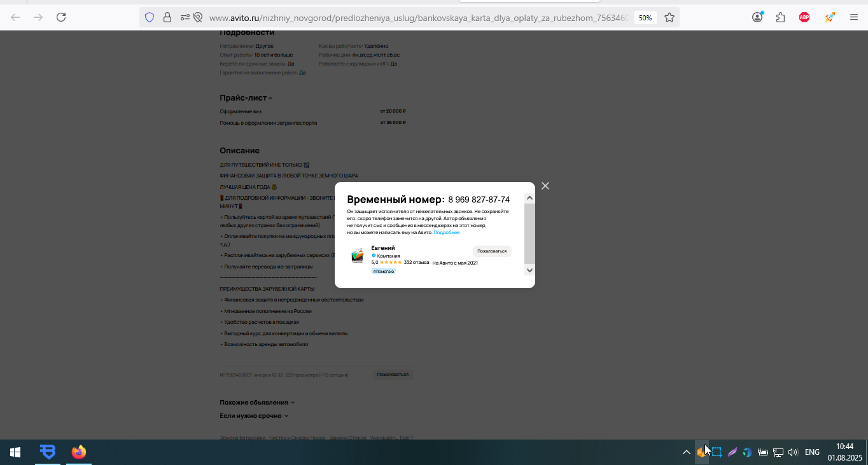This screenshot has width=868, height=465.
Task: Open Adblock Plus extension icon
Action: (x=804, y=18)
